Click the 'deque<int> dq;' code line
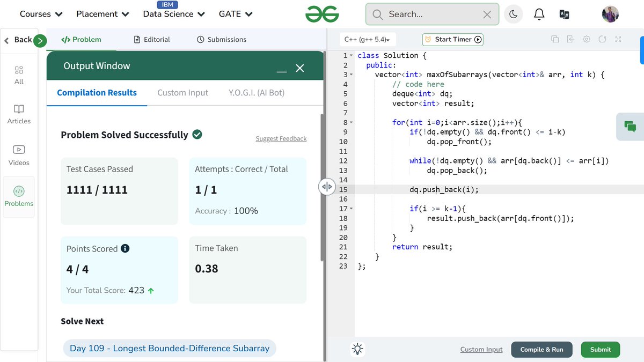The image size is (644, 362). click(422, 94)
